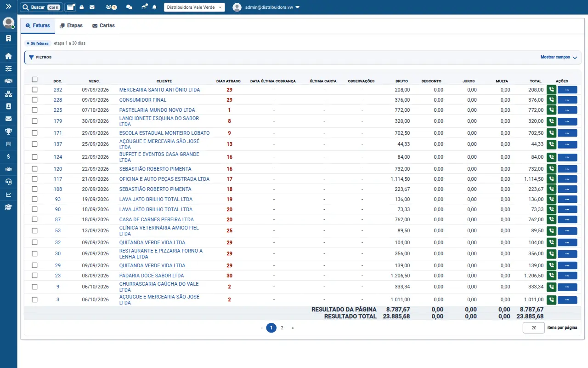Screen dimensions: 588x368
Task: Open the building company icon in sidebar
Action: tap(8, 38)
